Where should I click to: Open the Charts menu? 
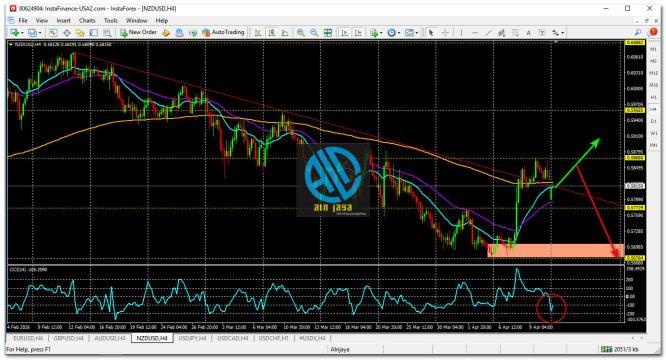coord(87,20)
